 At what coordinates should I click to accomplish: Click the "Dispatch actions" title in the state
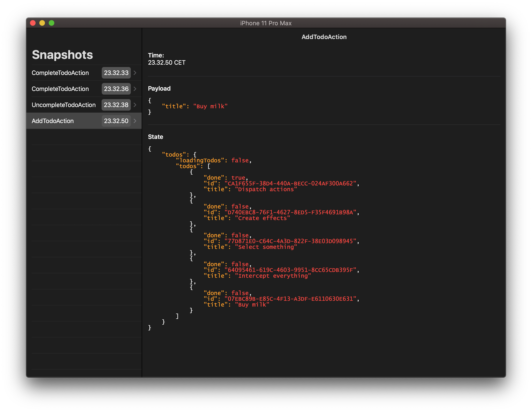pyautogui.click(x=266, y=189)
